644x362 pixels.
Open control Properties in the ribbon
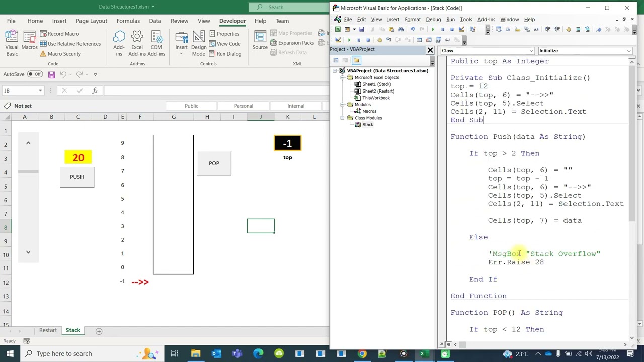[x=224, y=34]
